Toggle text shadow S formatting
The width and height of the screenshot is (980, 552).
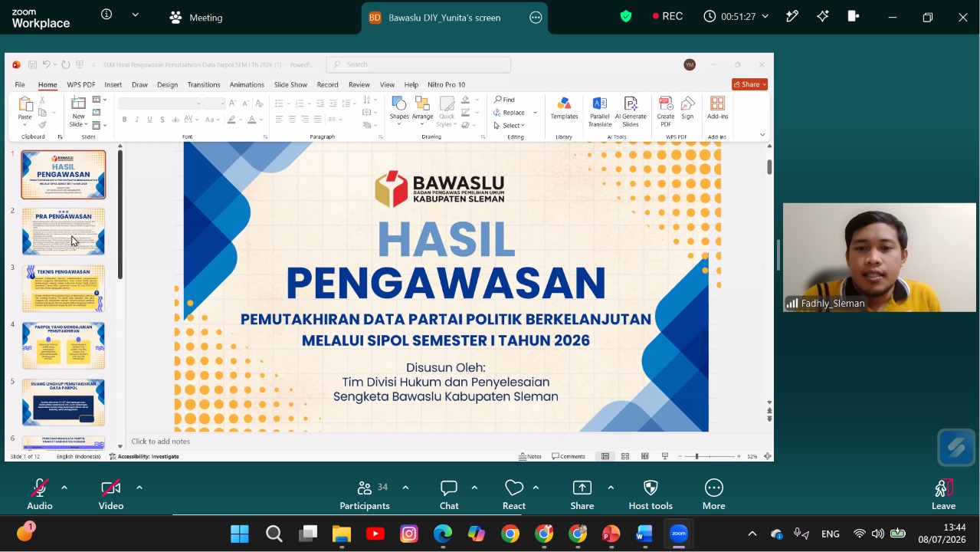click(x=162, y=120)
